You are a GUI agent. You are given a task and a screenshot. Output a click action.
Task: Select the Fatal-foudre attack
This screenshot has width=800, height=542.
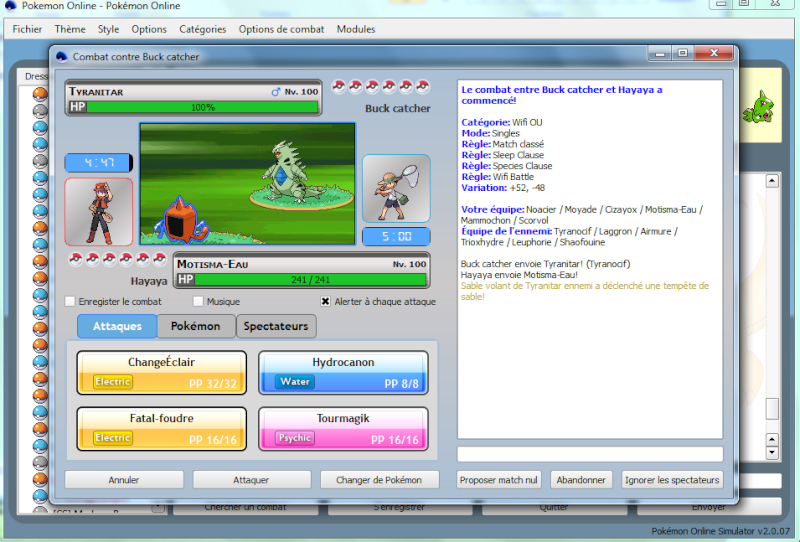point(161,429)
